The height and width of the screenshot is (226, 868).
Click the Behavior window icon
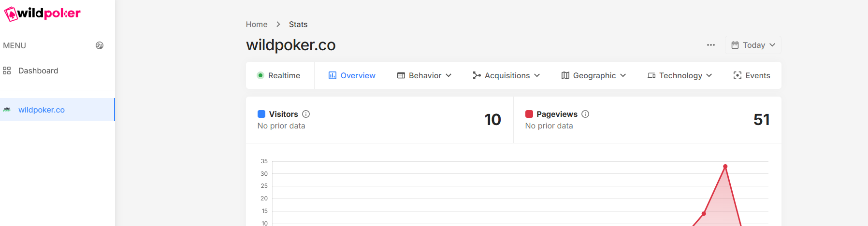pos(401,75)
